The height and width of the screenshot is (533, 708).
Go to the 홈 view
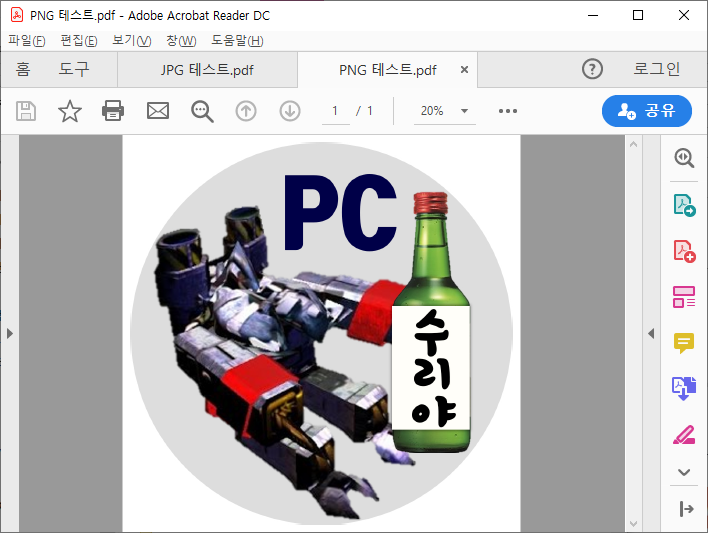[23, 69]
